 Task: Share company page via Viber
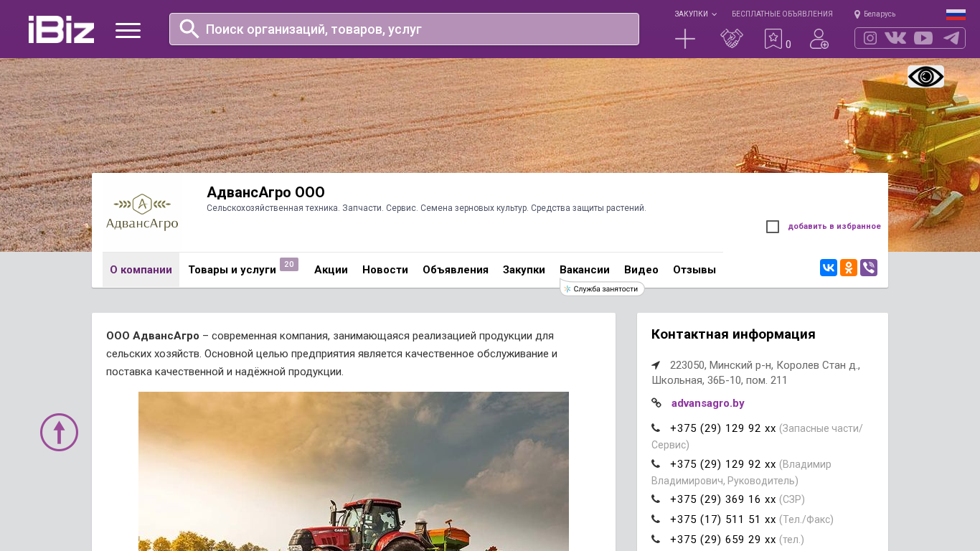pyautogui.click(x=869, y=268)
